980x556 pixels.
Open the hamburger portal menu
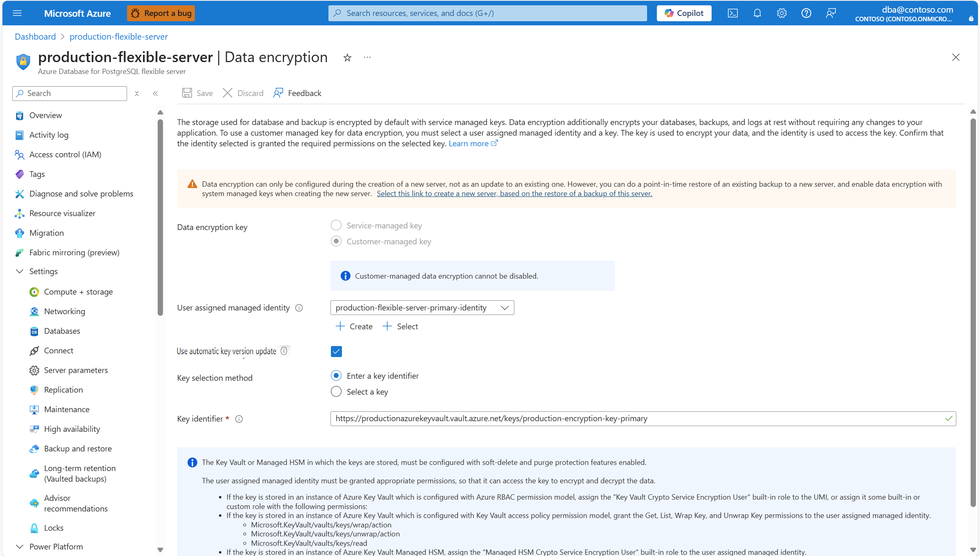point(17,13)
